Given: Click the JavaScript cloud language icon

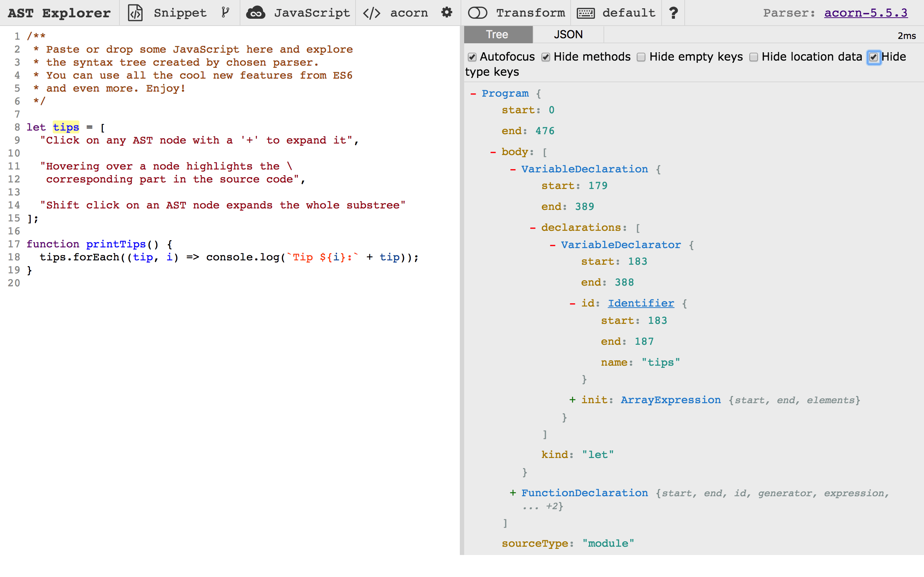Looking at the screenshot, I should [256, 13].
